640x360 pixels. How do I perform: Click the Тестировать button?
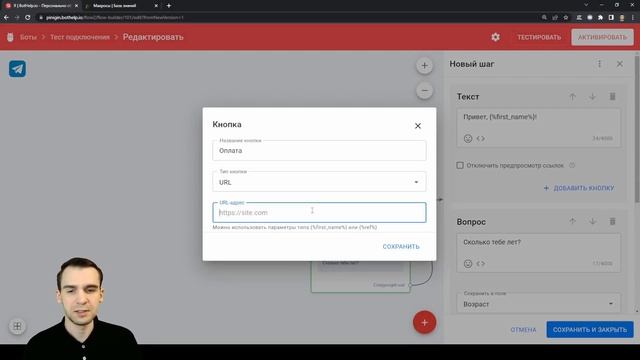click(539, 37)
